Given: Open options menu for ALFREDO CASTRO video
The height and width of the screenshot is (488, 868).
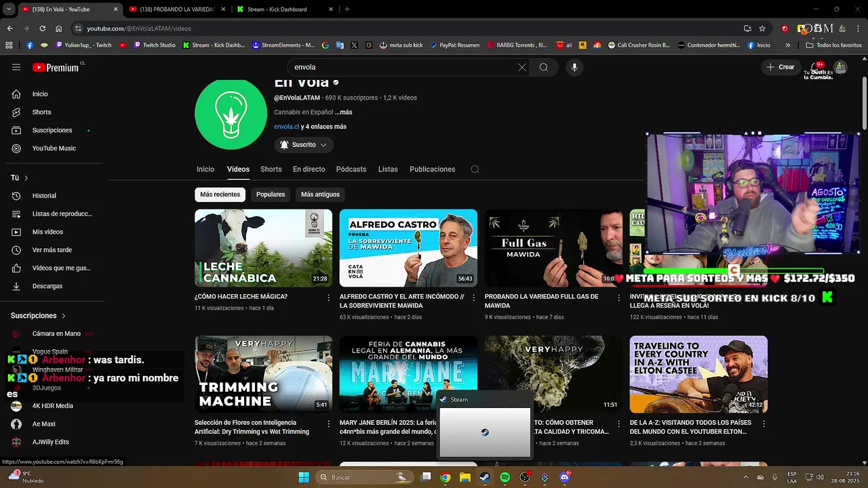Looking at the screenshot, I should (473, 298).
